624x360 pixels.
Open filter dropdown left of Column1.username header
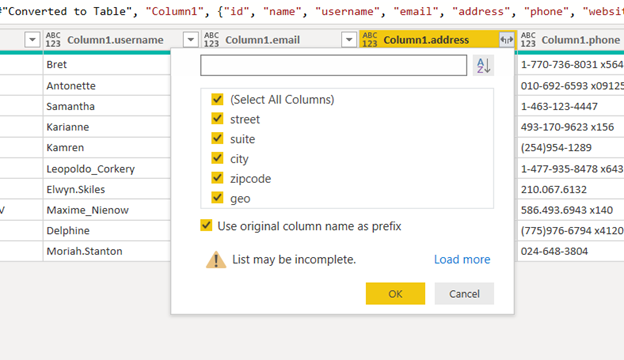[32, 40]
